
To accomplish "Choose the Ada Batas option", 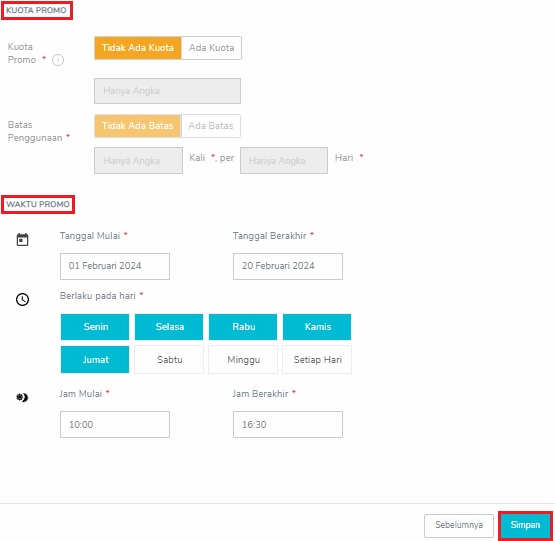I will [x=211, y=126].
